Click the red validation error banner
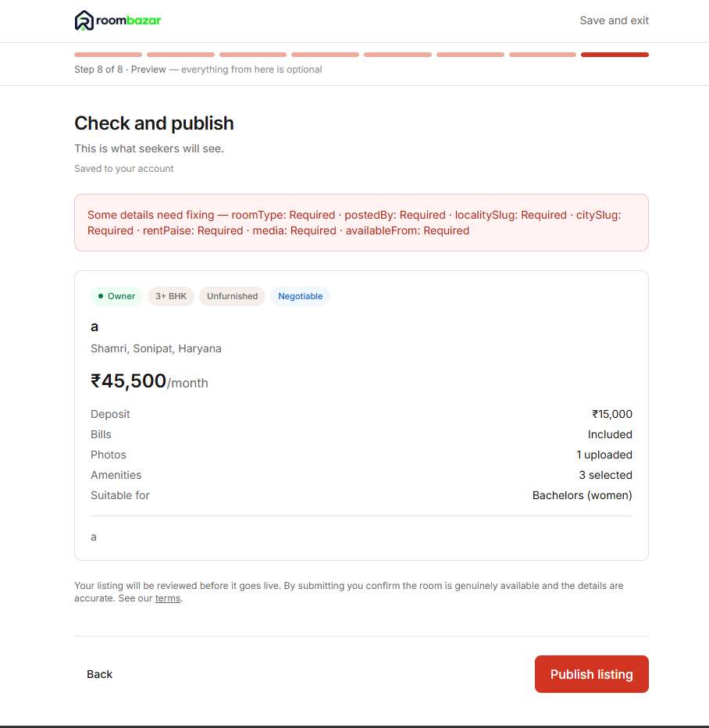This screenshot has height=728, width=709. 362,223
